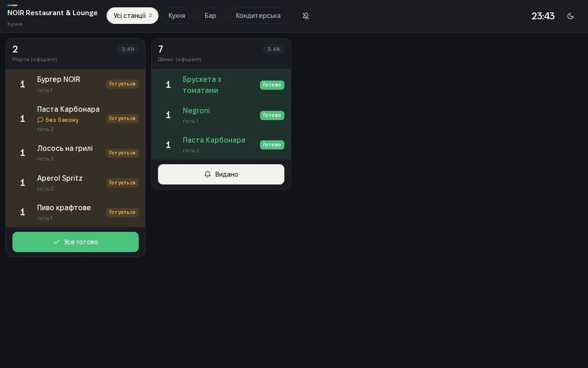Show the 'Кондитерська' station orders
Viewport: 588px width, 368px height.
tap(260, 16)
